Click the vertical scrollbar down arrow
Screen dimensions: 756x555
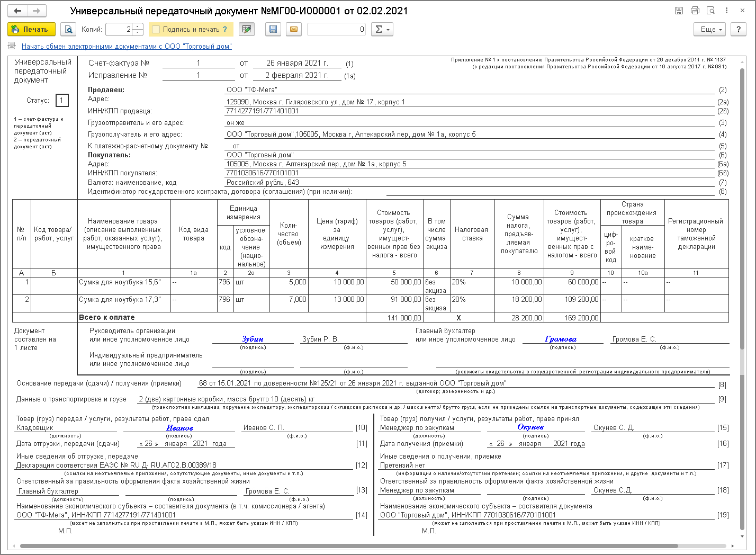[x=743, y=536]
